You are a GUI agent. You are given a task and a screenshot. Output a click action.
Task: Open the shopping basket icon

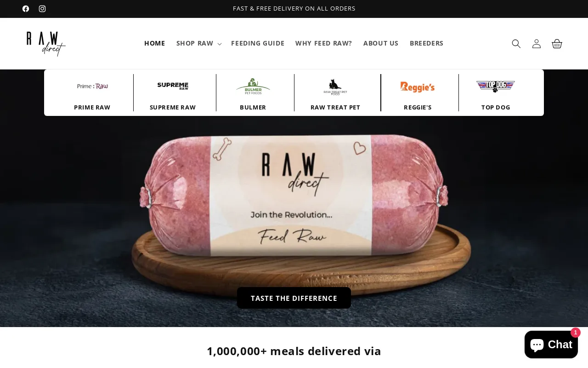(x=557, y=44)
